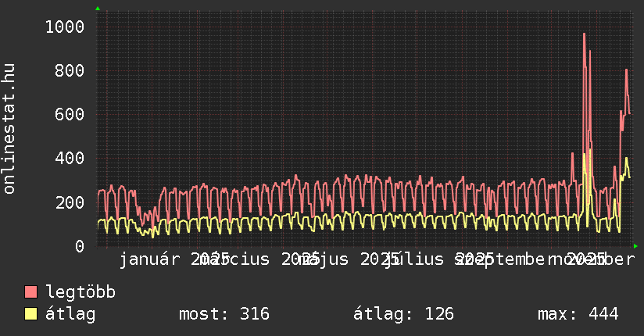644x336 pixels.
Task: Click the tallest yellow spike in the chart
Action: coord(584,155)
